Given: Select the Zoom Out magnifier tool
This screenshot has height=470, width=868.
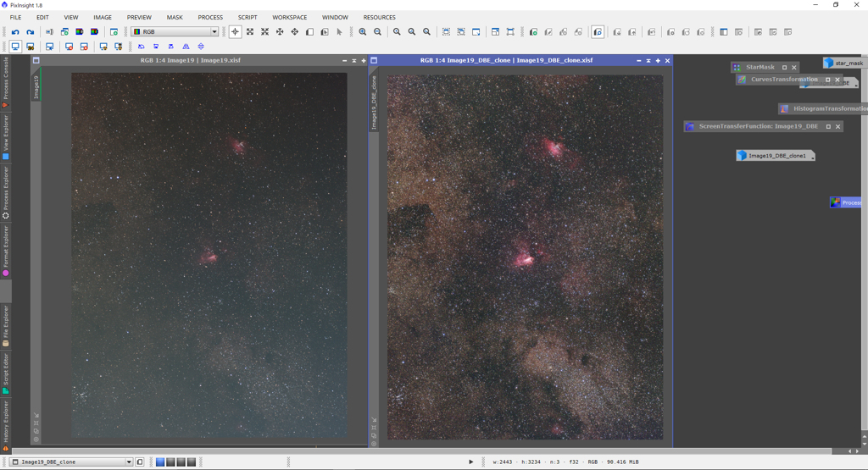Looking at the screenshot, I should [378, 32].
